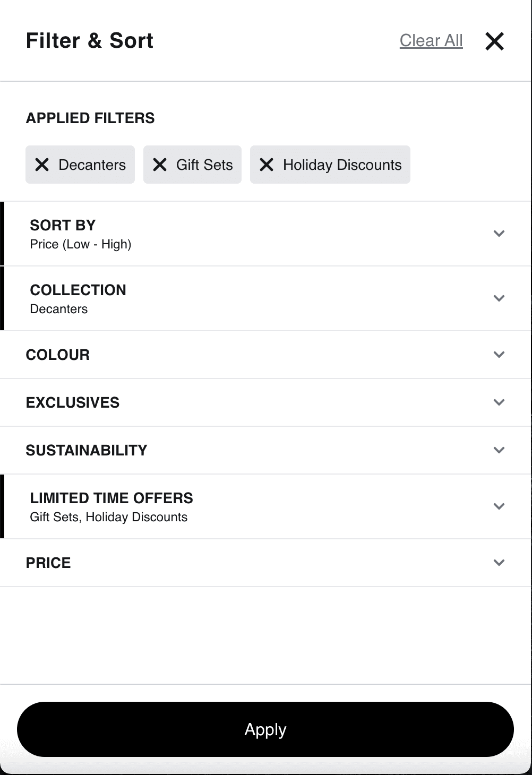The image size is (532, 775).
Task: Open the EXCLUSIVES filter heading
Action: click(73, 402)
